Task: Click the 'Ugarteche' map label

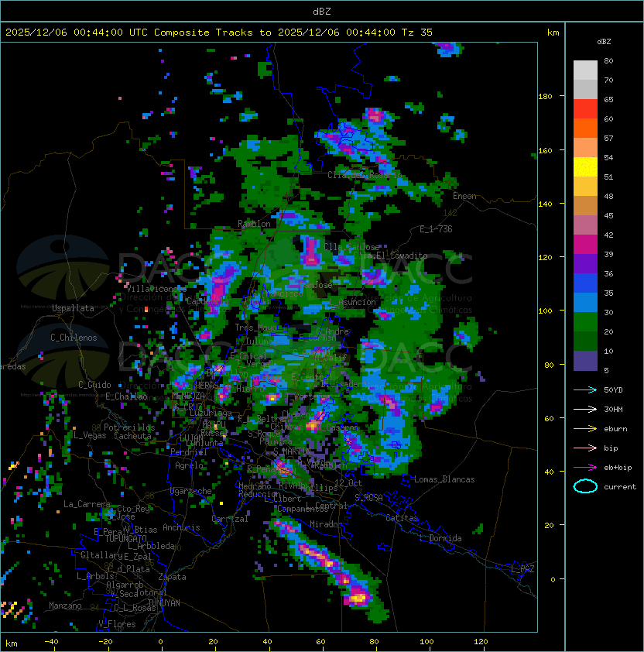Action: (191, 491)
